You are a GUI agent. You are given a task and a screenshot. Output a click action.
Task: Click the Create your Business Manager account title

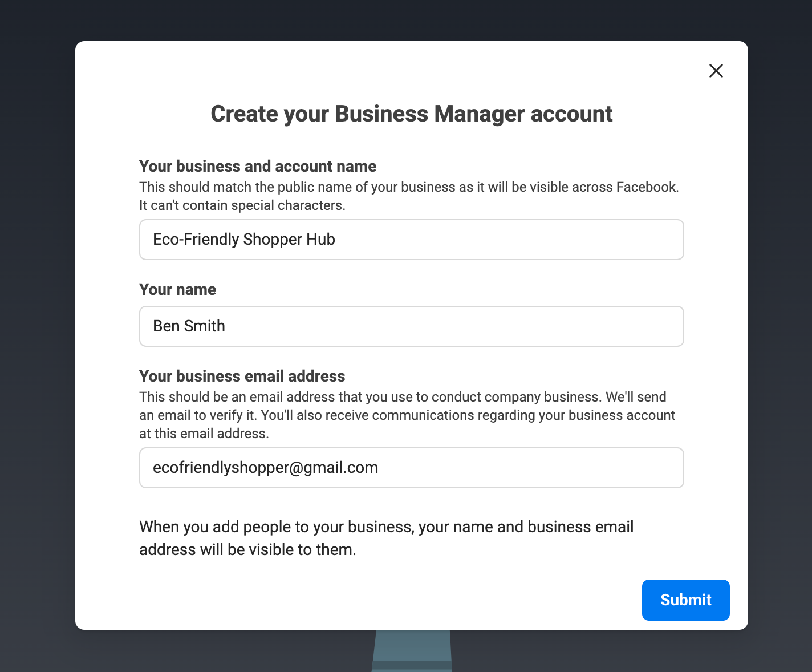(411, 114)
